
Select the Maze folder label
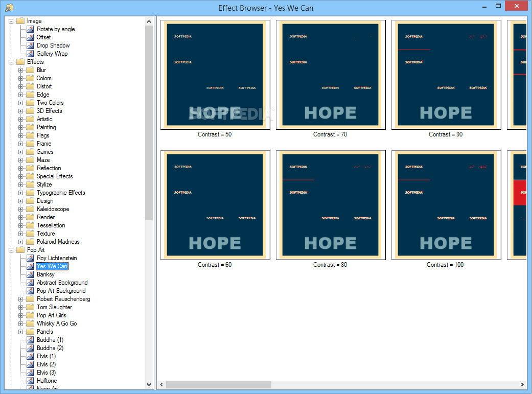tap(43, 160)
